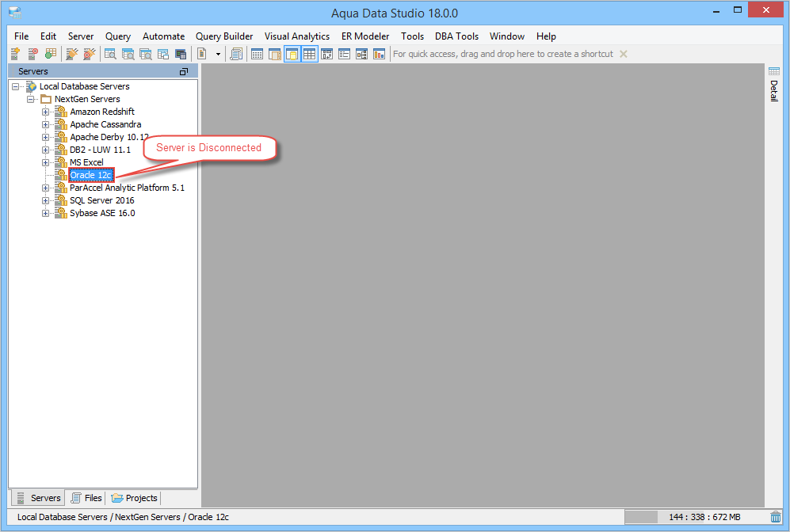Click the first query window magnifier icon
The image size is (790, 532).
(x=110, y=54)
